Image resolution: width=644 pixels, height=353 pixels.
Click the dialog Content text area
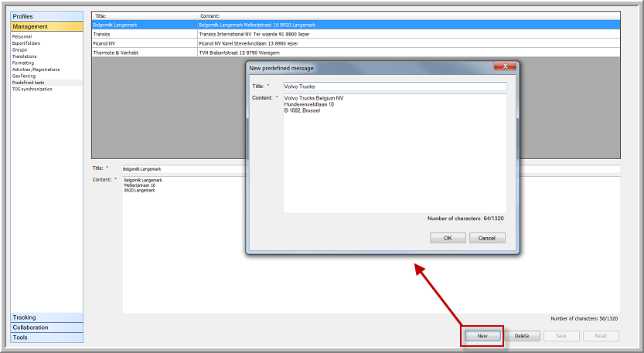click(394, 153)
